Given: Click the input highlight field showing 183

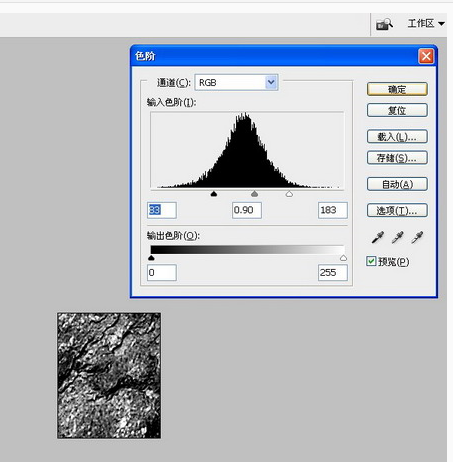Looking at the screenshot, I should (333, 210).
